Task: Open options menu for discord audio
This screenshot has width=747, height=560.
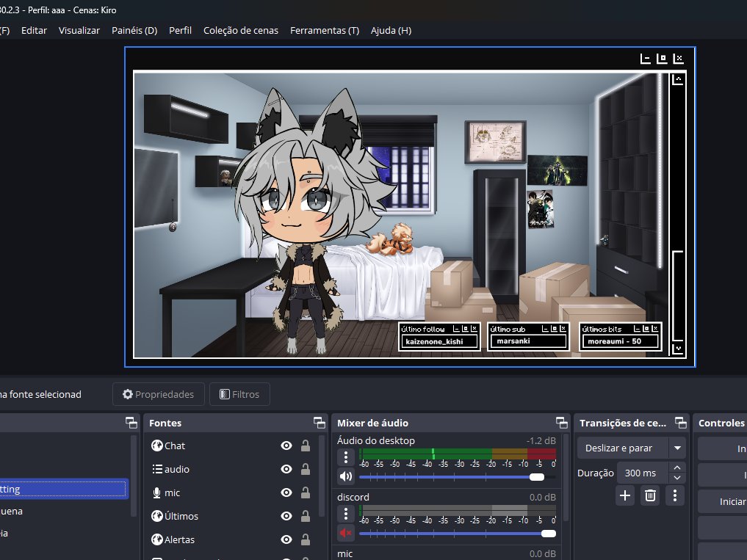Action: click(x=346, y=514)
